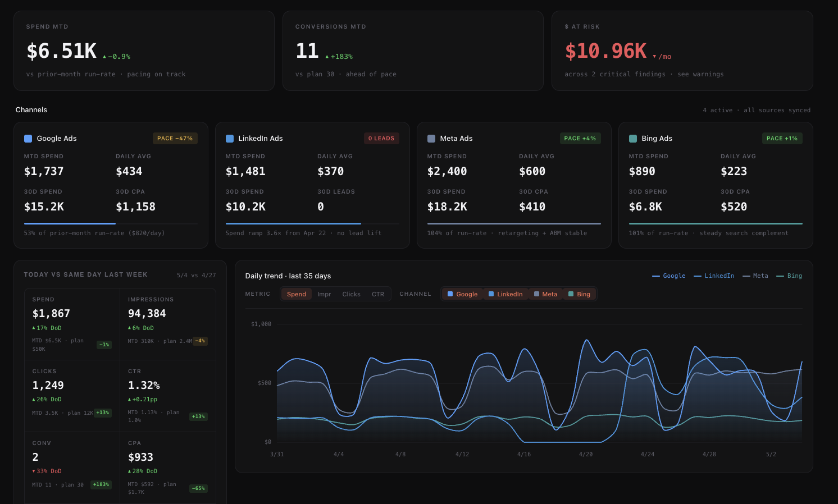
Task: Click the PACE +4% badge on Meta Ads
Action: coord(580,139)
